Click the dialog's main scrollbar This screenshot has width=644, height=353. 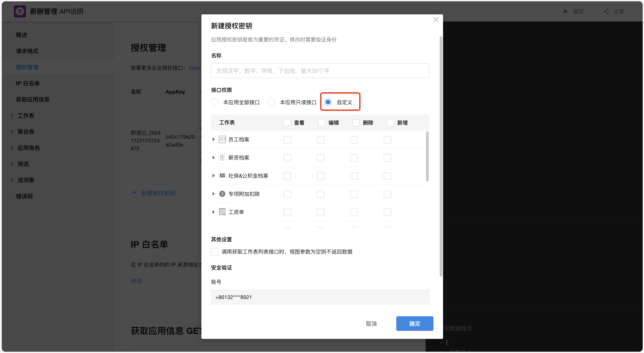[x=441, y=156]
